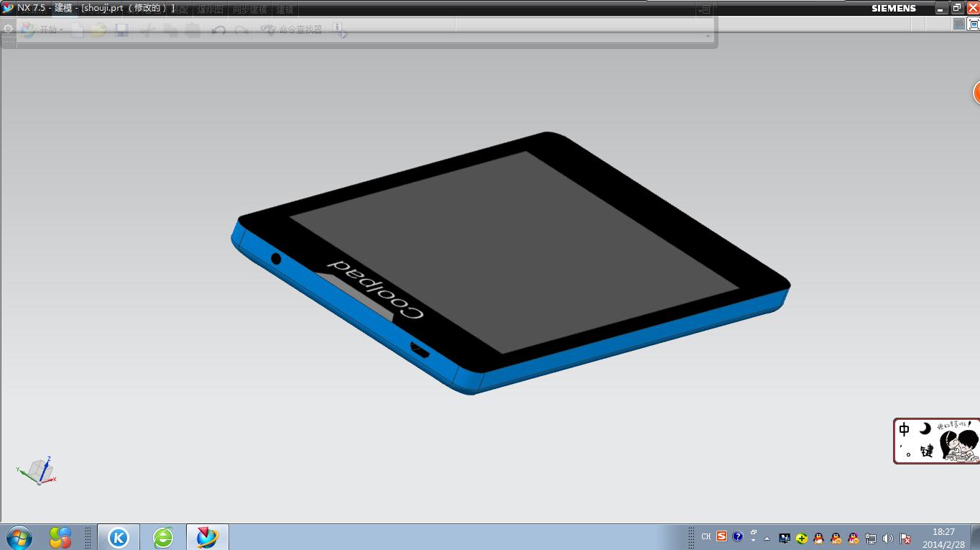Switch to the 爆炸图 tab
980x550 pixels.
211,9
